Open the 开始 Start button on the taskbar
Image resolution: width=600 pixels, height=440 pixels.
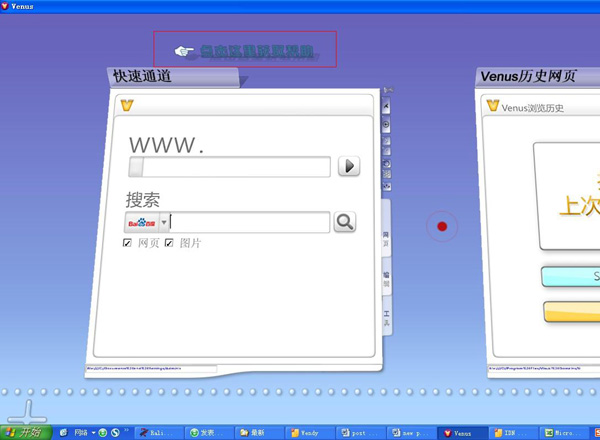pyautogui.click(x=26, y=432)
